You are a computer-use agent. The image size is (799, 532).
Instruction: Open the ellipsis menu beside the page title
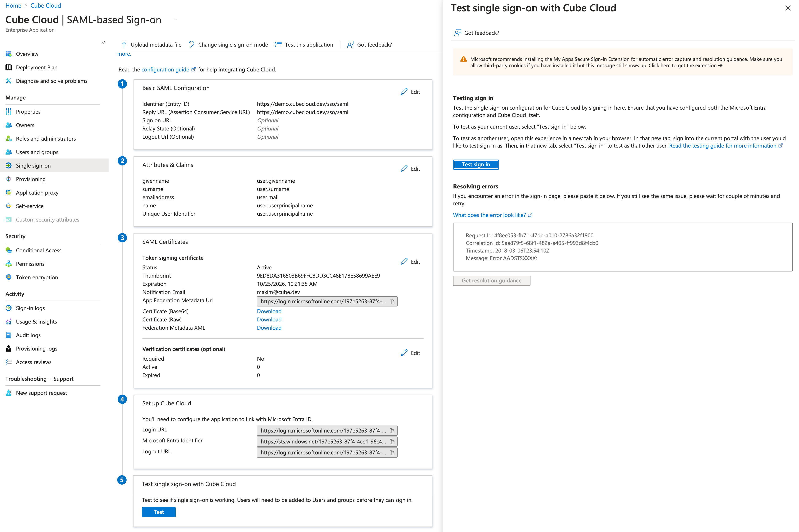174,20
